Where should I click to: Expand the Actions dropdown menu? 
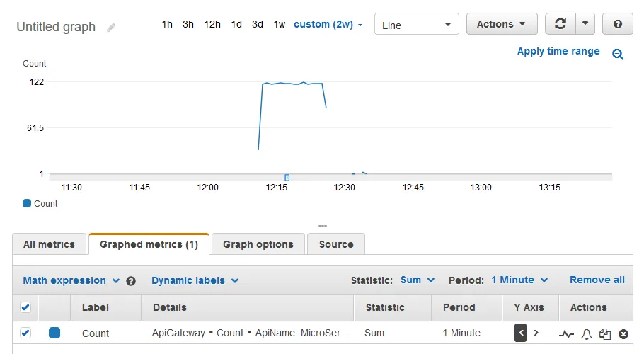click(x=501, y=24)
